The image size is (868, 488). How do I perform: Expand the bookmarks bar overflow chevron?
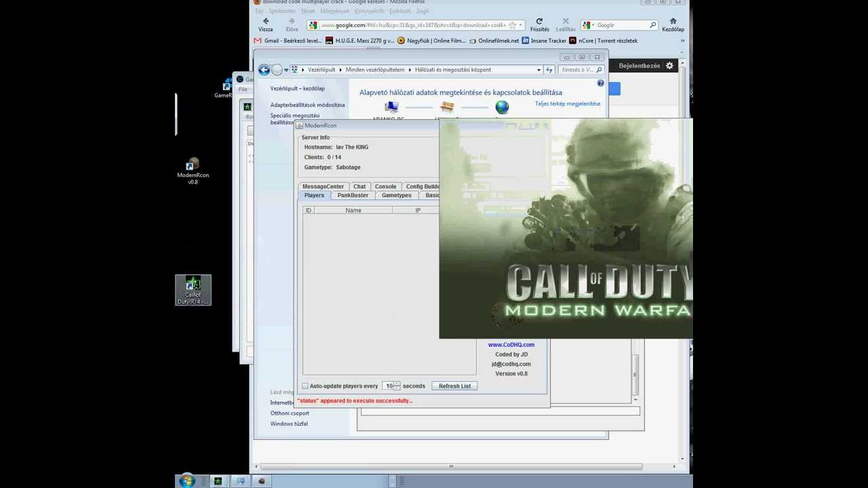pyautogui.click(x=682, y=41)
